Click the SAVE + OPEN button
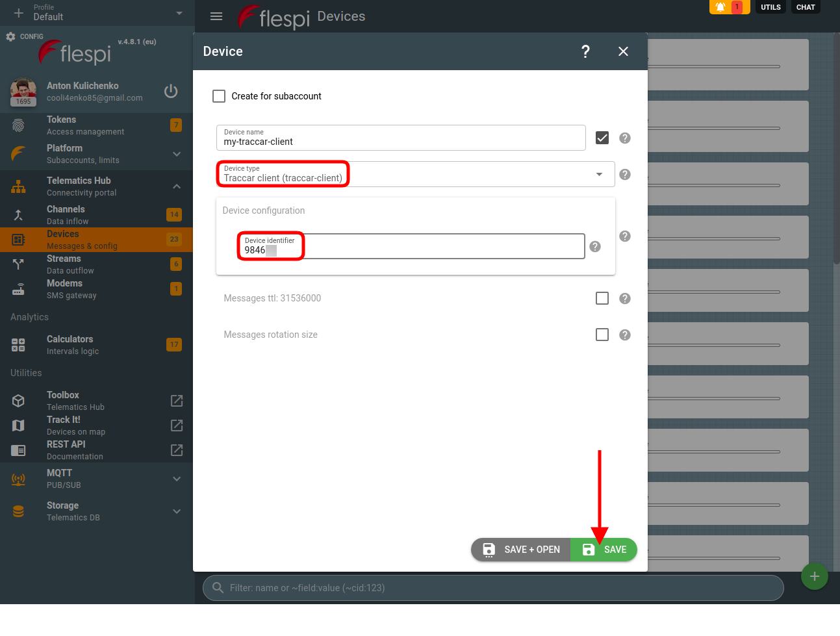840x636 pixels. pyautogui.click(x=520, y=550)
